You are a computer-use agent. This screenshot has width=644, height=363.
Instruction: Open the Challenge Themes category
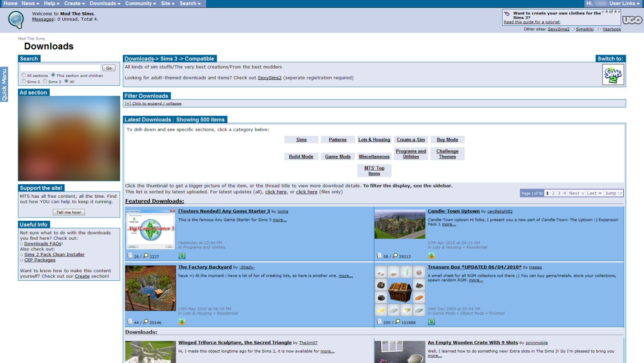[447, 154]
